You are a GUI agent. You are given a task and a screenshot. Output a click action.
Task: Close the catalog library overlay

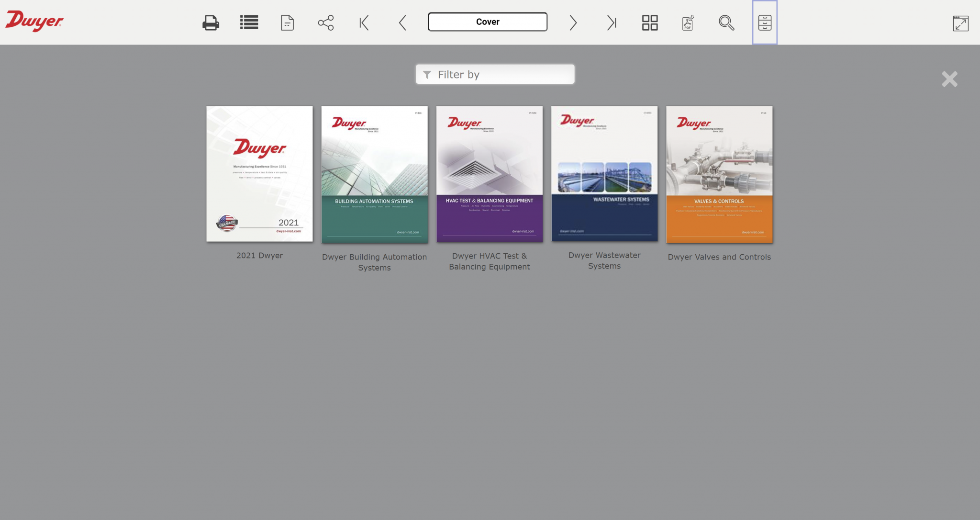[949, 79]
